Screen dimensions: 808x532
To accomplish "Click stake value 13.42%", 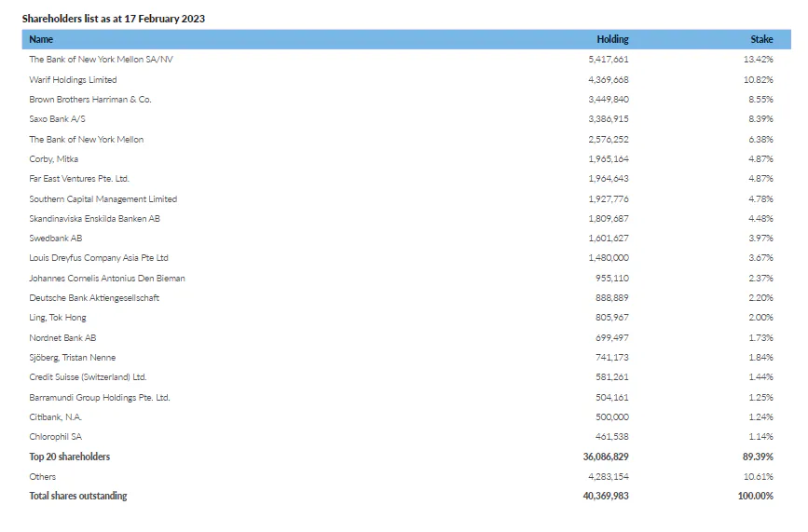I will [759, 60].
